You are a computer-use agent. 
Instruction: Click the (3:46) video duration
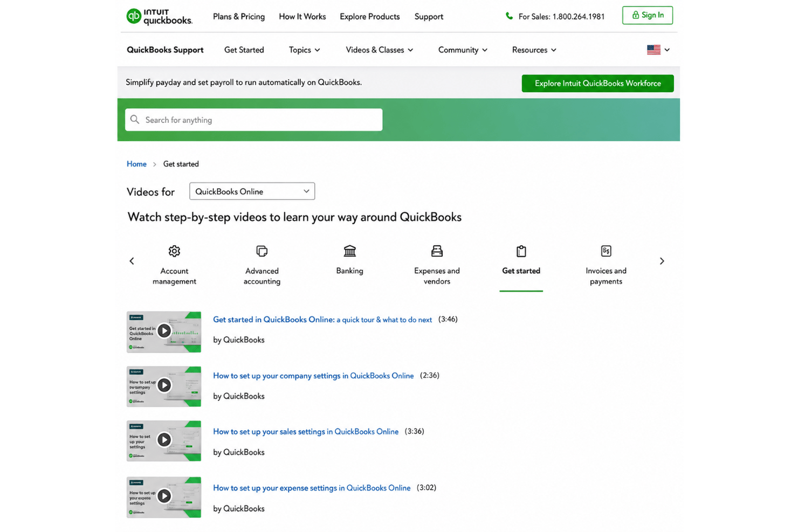tap(448, 319)
